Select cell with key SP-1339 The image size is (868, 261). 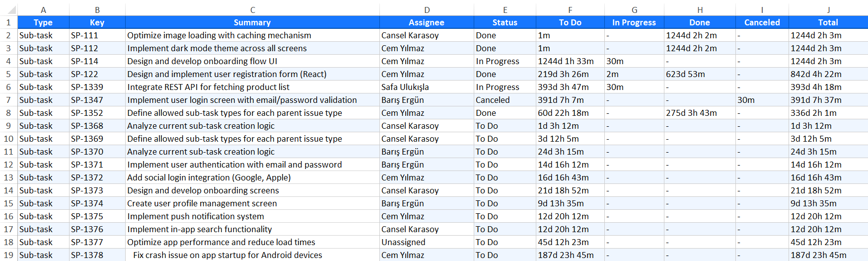tap(97, 87)
